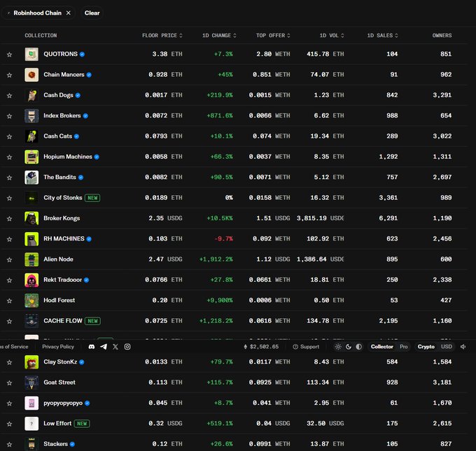Open the Discord link icon
The image size is (476, 451).
point(92,347)
